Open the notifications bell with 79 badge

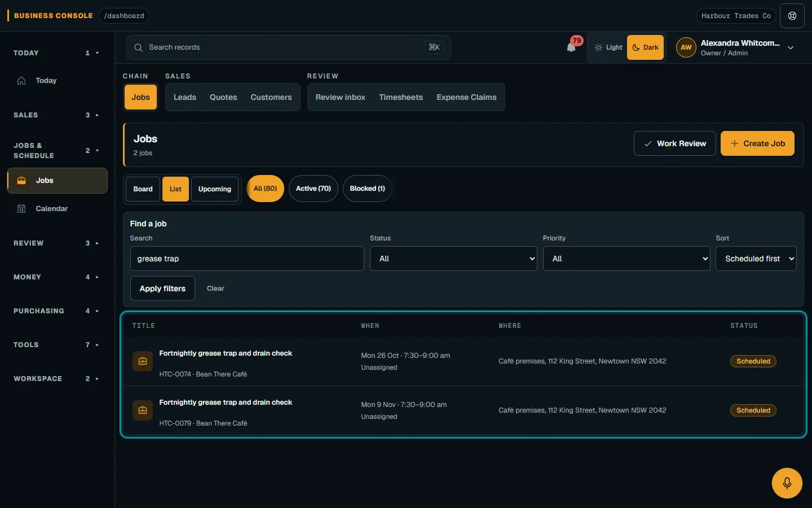point(572,47)
